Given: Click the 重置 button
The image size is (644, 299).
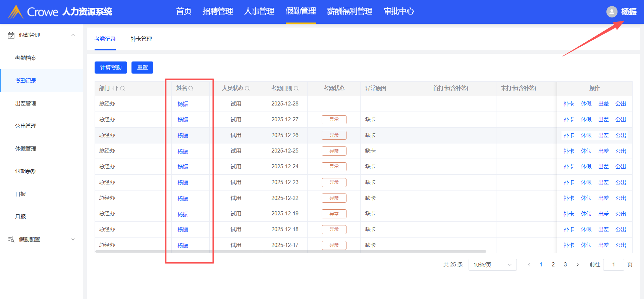Looking at the screenshot, I should pyautogui.click(x=142, y=68).
